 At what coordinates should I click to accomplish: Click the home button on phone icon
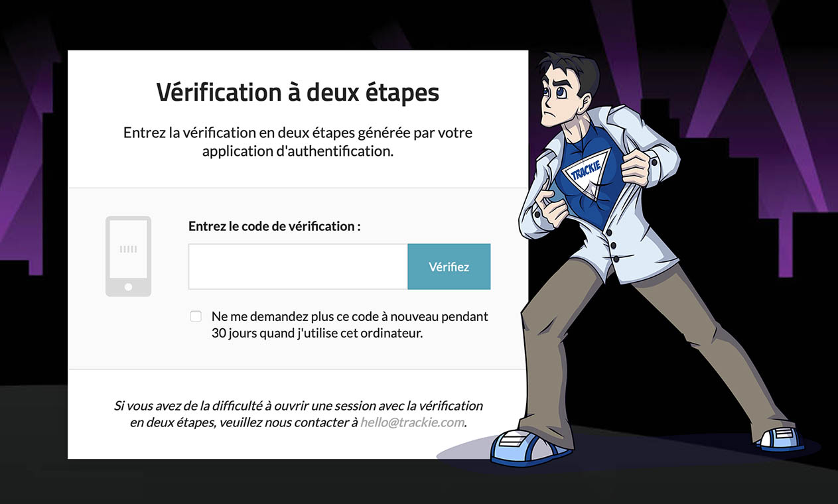coord(128,287)
